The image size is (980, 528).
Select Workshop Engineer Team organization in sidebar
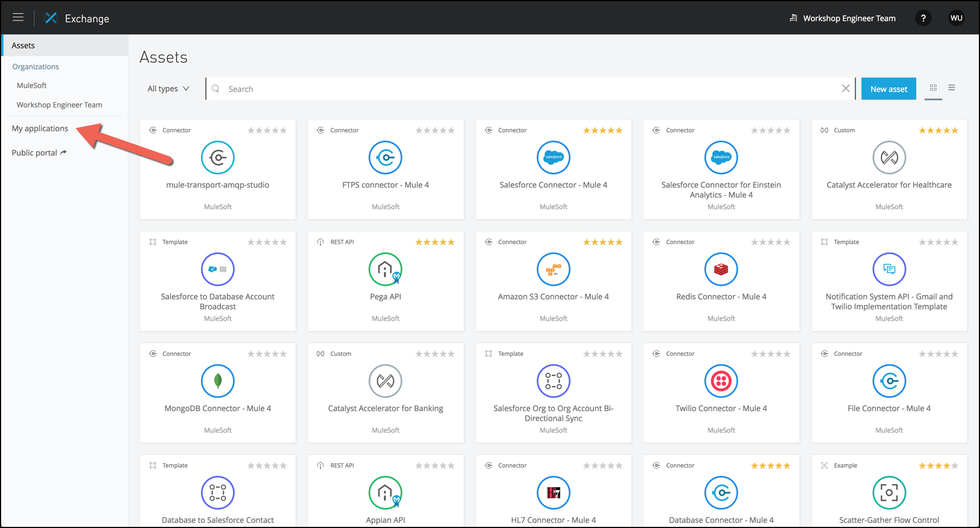pyautogui.click(x=59, y=105)
